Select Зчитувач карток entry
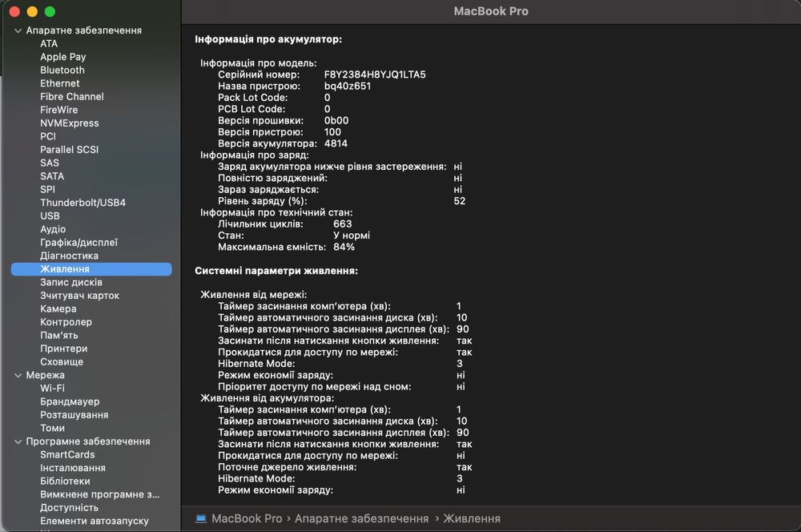The height and width of the screenshot is (532, 801). [x=79, y=296]
